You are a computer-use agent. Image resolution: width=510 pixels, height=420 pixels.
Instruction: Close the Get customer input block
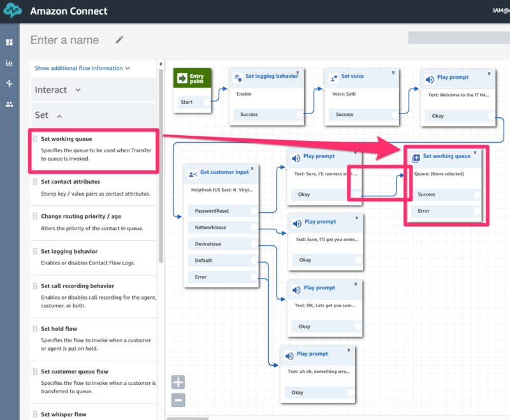point(252,168)
